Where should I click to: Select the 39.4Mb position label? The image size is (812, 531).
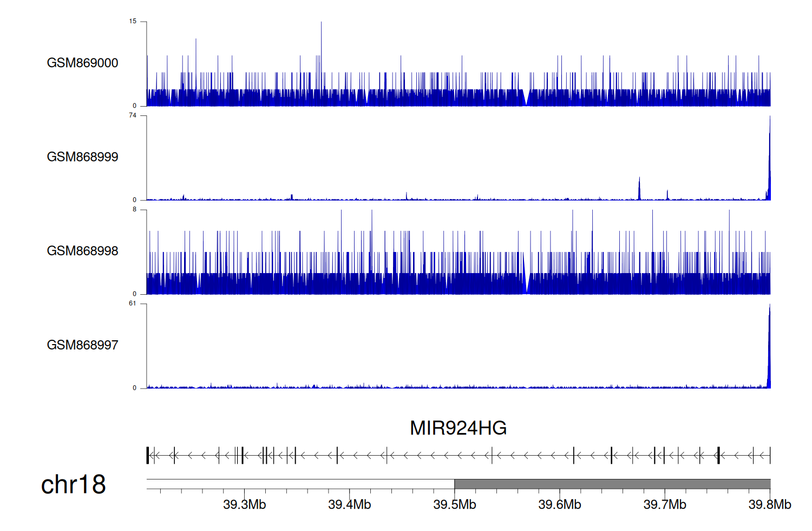point(349,505)
